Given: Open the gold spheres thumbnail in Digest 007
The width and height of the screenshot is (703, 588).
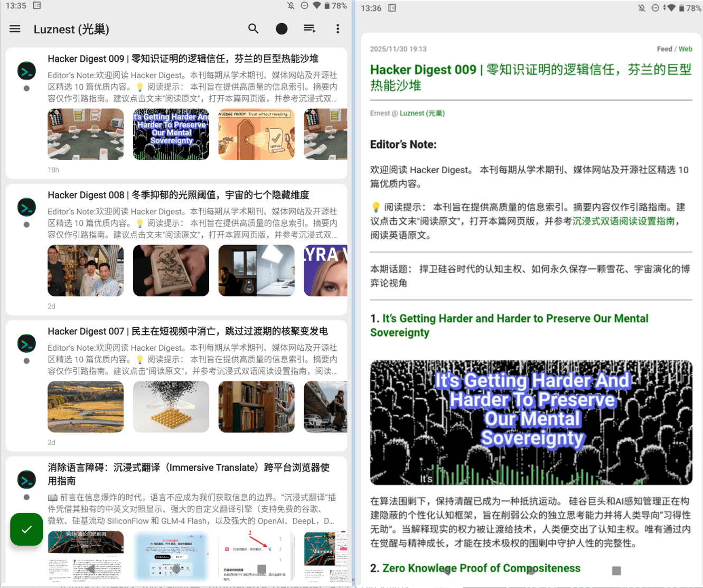Looking at the screenshot, I should 171,407.
